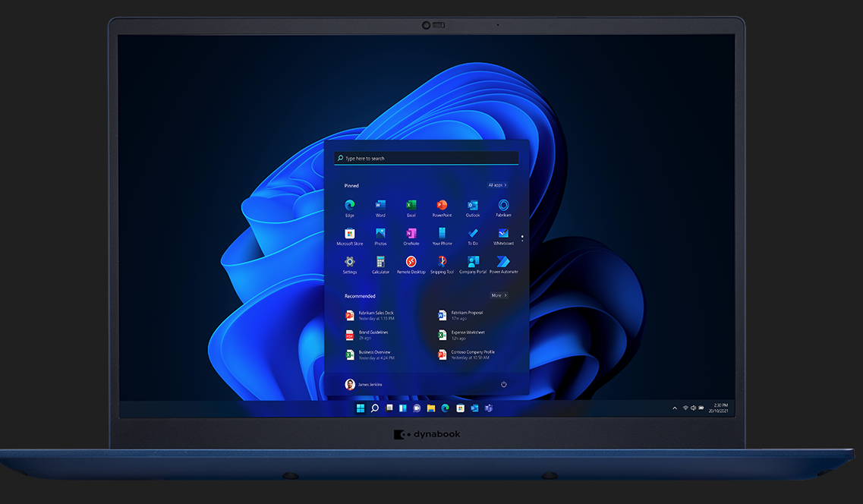863x504 pixels.
Task: Expand More recommended items
Action: tap(499, 295)
